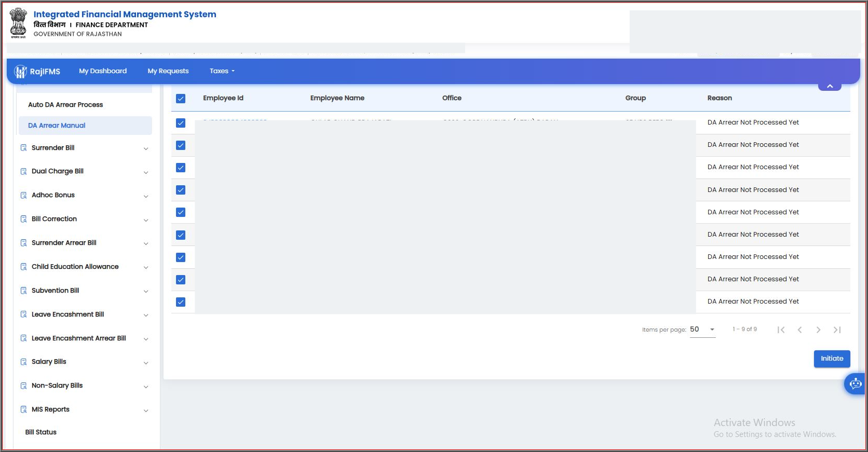Screen dimensions: 868x452
Task: Click the Adhoc Bonus document icon
Action: [23, 195]
